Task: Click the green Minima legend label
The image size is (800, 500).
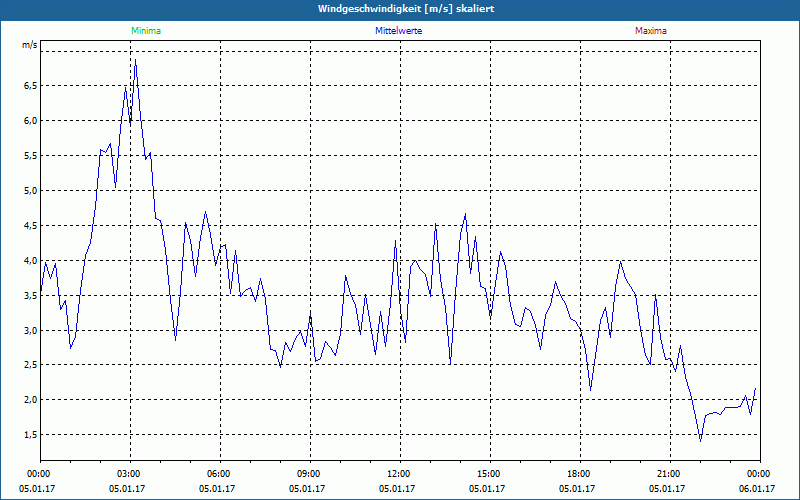Action: [x=146, y=31]
